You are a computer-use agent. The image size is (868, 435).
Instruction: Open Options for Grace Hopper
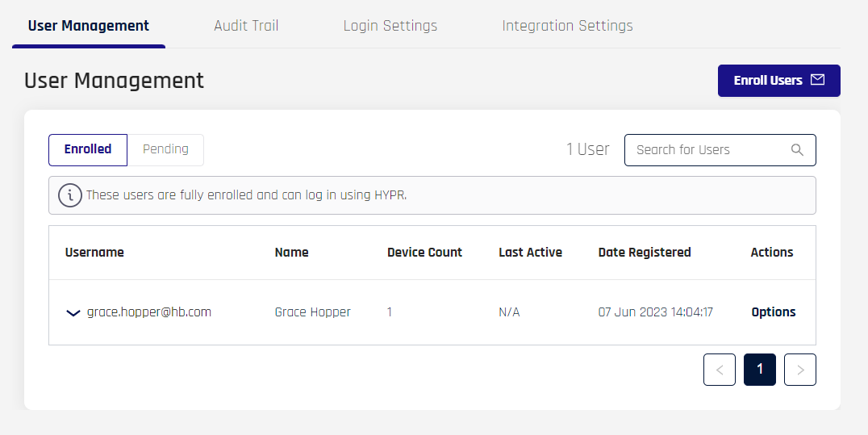click(x=774, y=312)
